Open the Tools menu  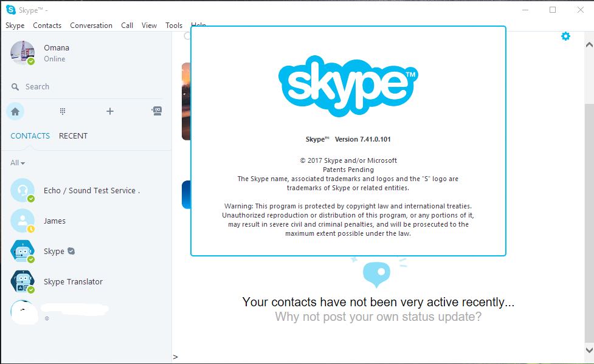174,26
